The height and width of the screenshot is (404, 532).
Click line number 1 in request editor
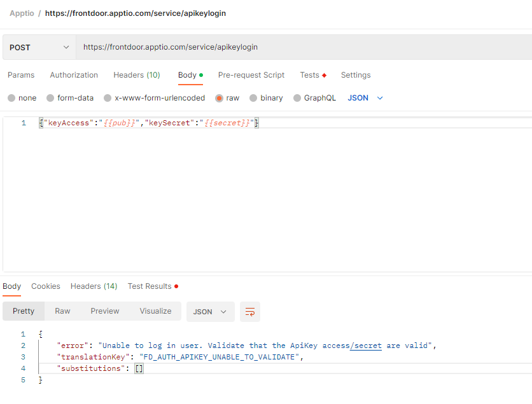click(x=24, y=123)
